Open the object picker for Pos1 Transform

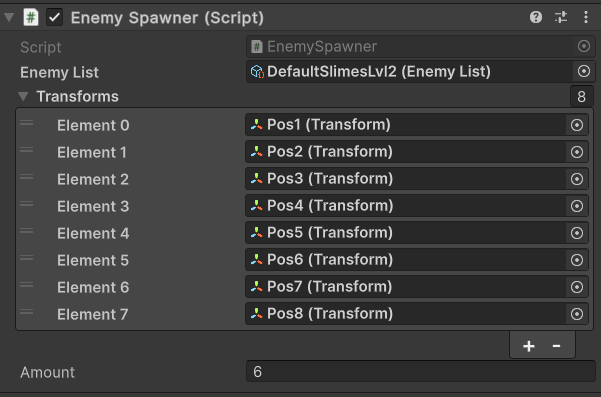577,125
